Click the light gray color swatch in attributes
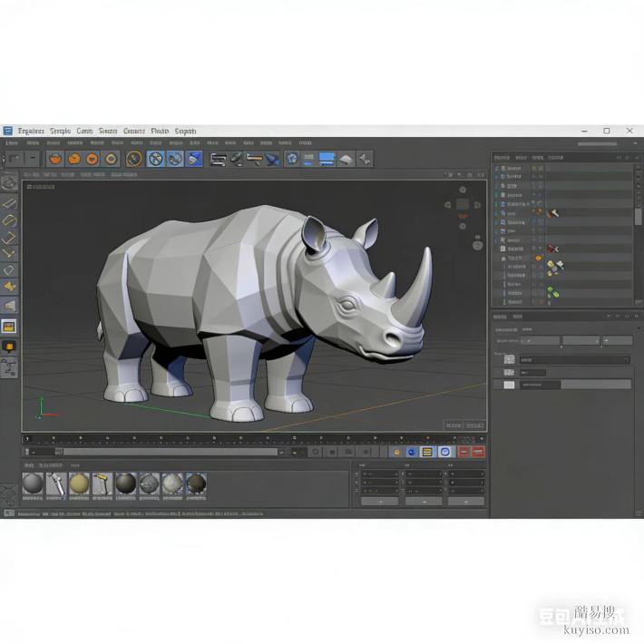This screenshot has width=644, height=644. [509, 385]
